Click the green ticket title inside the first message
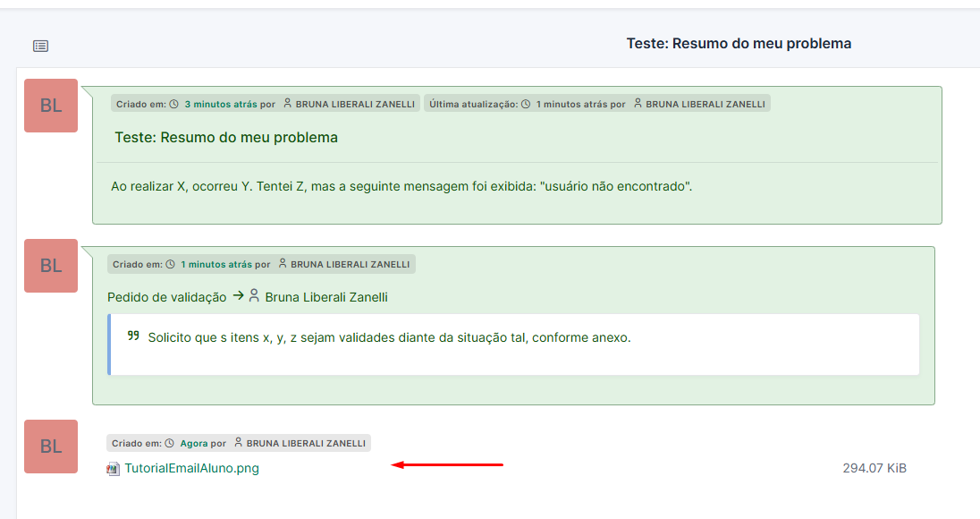This screenshot has height=519, width=980. point(226,138)
